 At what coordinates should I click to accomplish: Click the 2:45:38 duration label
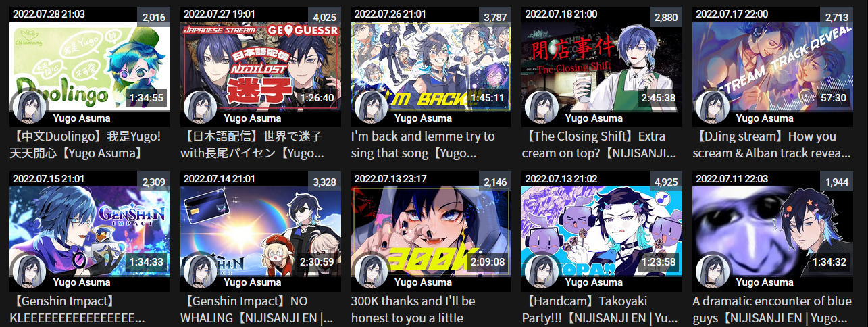click(x=657, y=97)
